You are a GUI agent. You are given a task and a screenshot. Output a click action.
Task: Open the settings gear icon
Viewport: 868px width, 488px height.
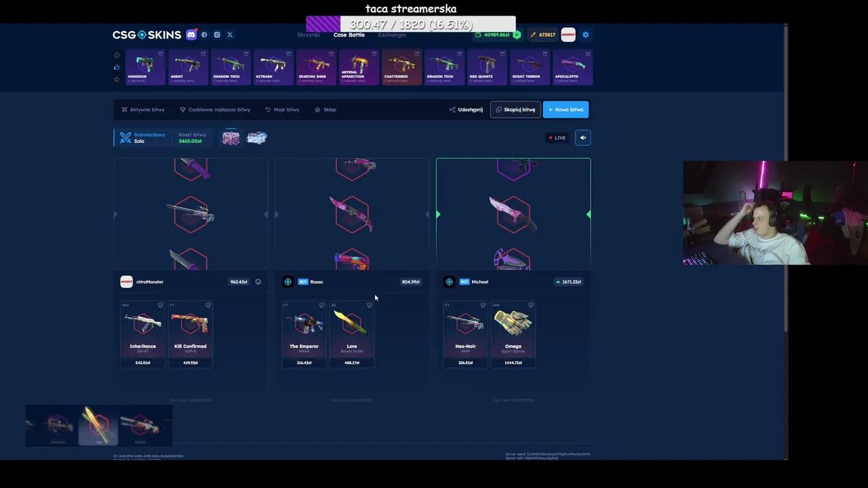pos(586,35)
